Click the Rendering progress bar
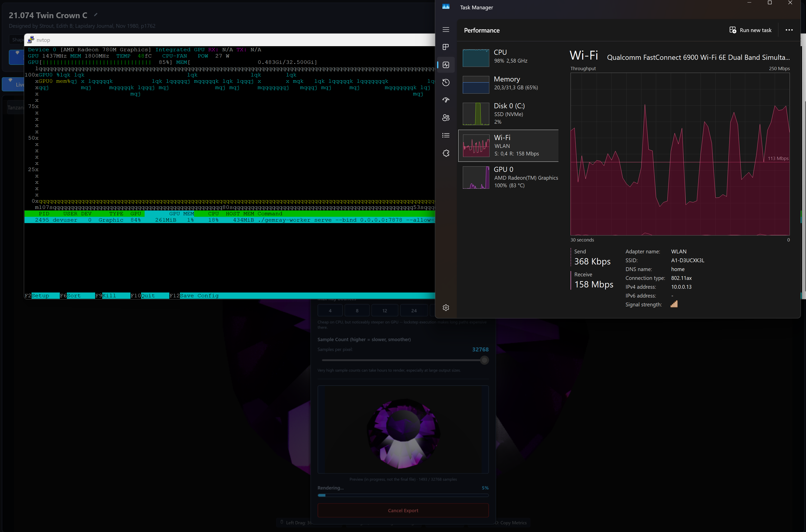Image resolution: width=806 pixels, height=532 pixels. (x=403, y=495)
